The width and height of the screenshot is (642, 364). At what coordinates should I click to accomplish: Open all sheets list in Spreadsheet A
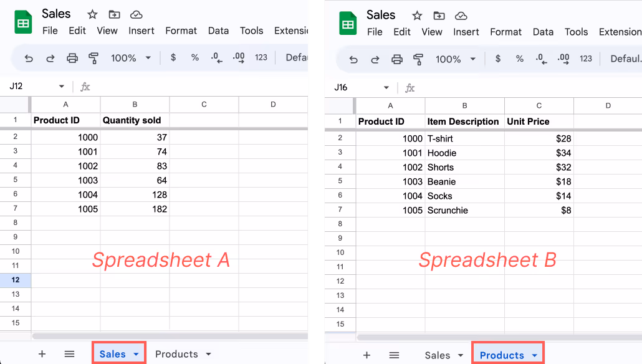pos(69,354)
